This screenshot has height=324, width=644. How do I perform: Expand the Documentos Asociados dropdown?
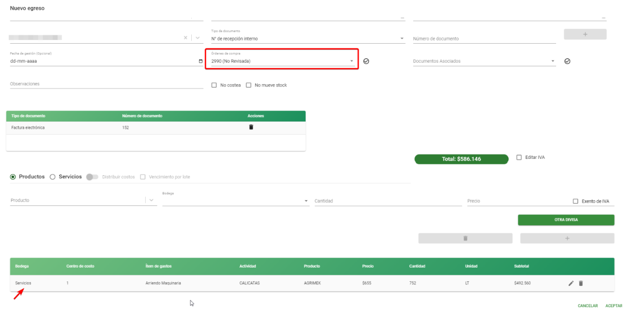[x=484, y=61]
